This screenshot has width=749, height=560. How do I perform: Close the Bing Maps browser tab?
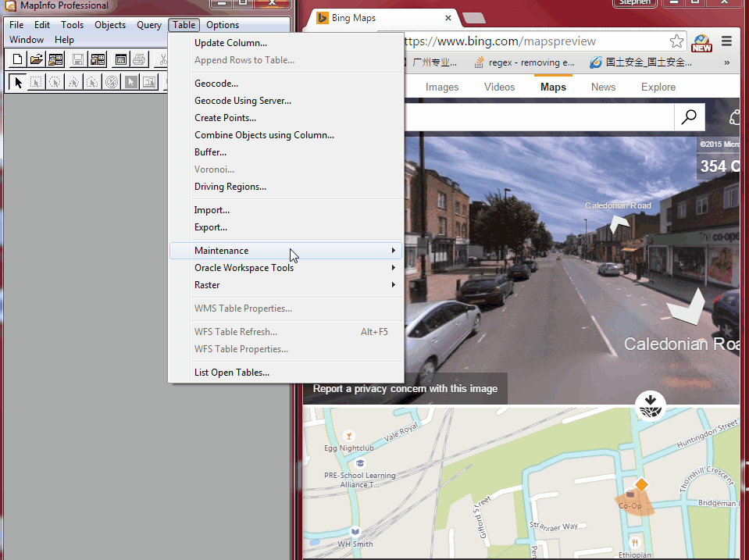[448, 18]
